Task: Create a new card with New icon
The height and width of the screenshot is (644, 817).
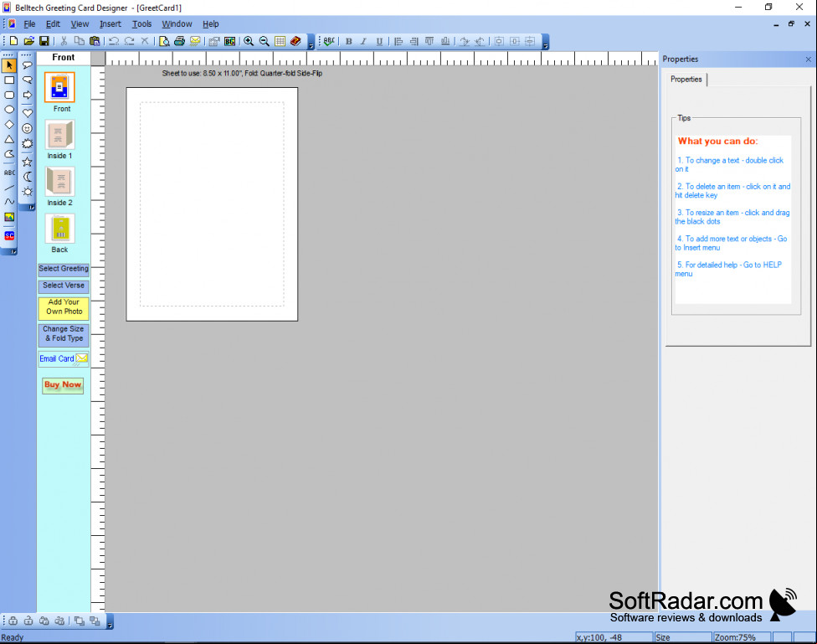Action: [13, 41]
